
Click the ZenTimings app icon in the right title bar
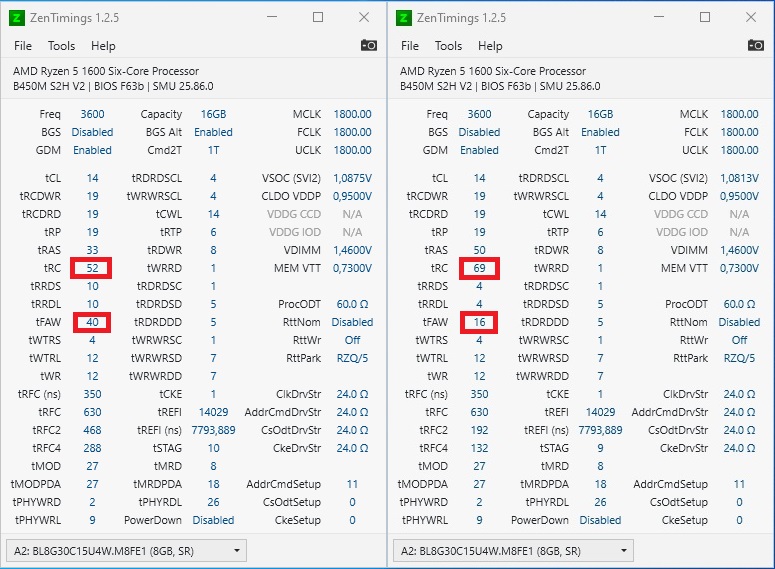(404, 18)
